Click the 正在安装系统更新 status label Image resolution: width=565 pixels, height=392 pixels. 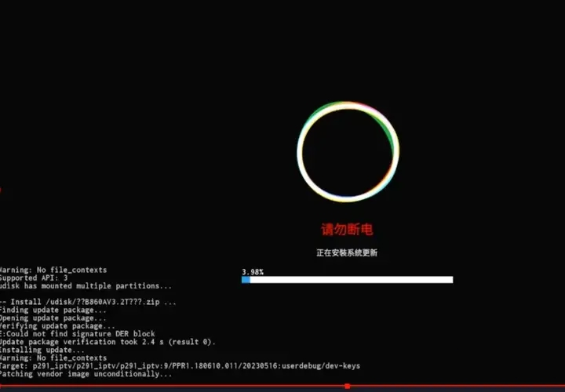point(347,253)
